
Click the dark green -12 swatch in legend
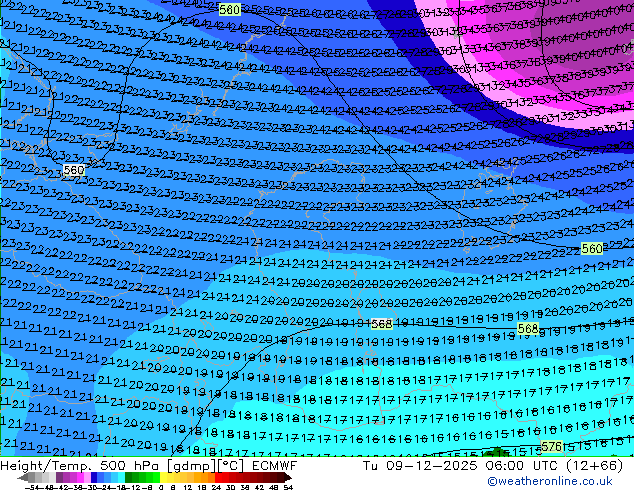click(128, 477)
